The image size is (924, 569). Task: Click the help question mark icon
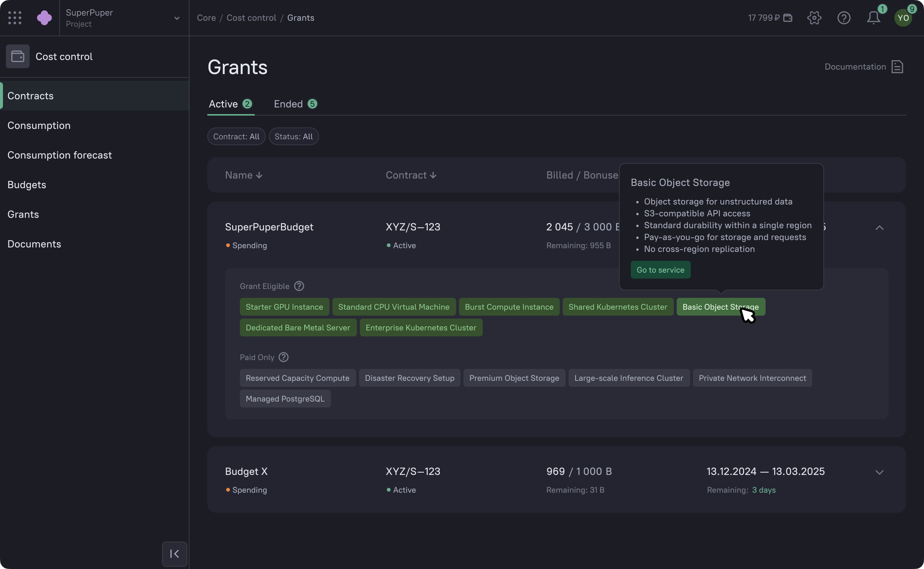[844, 18]
